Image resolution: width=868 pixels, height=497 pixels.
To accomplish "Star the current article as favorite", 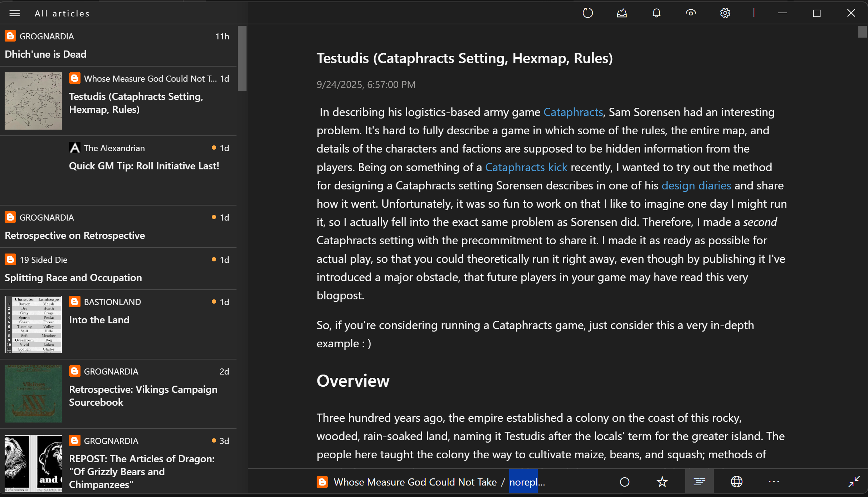I will [x=662, y=482].
